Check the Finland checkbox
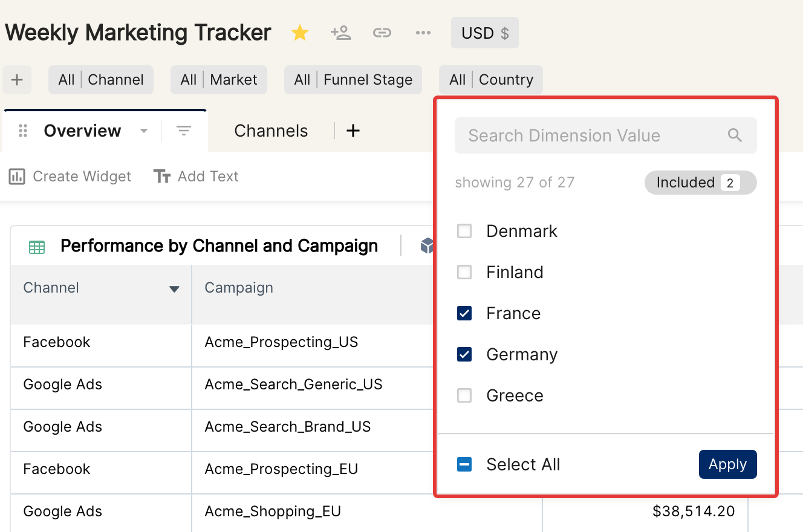803x532 pixels. coord(464,272)
